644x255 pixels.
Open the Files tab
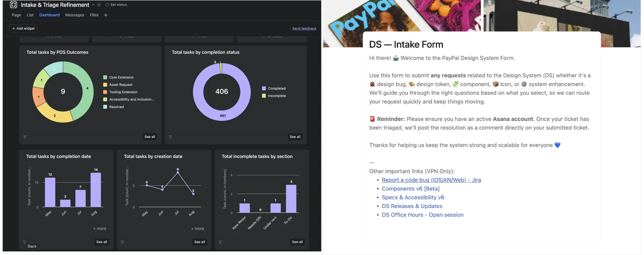[94, 15]
